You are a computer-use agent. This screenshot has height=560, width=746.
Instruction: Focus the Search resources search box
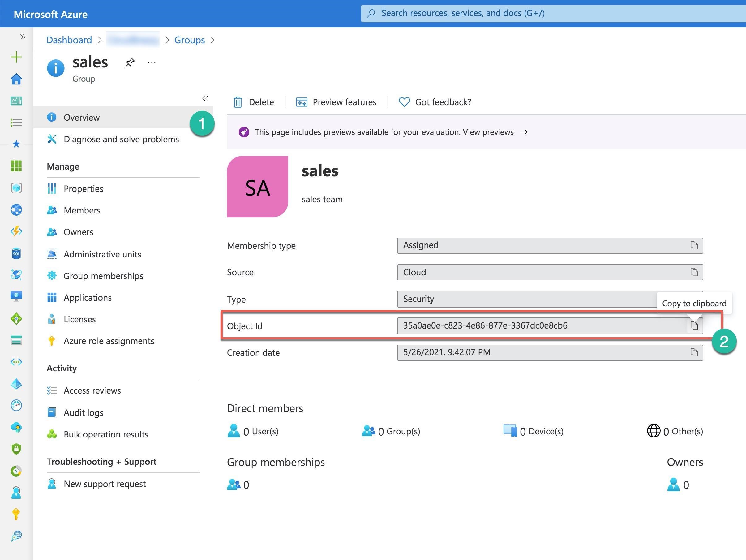[x=553, y=13]
